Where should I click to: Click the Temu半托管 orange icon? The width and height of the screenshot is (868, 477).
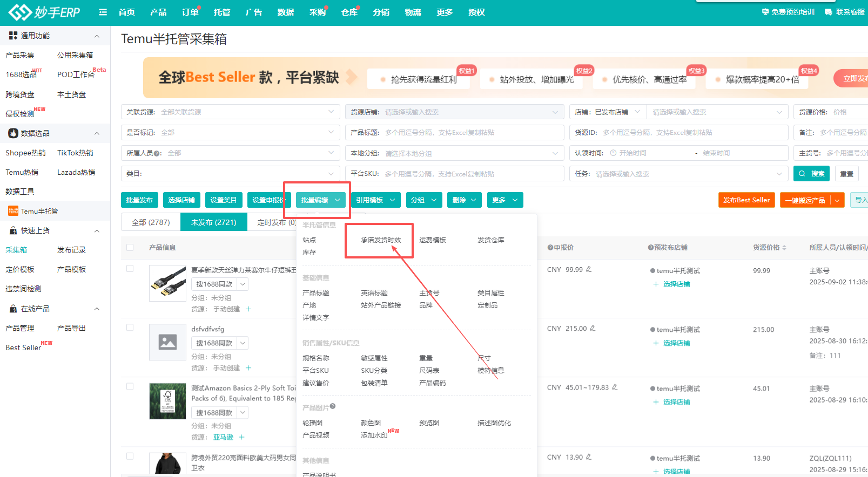[x=13, y=211]
